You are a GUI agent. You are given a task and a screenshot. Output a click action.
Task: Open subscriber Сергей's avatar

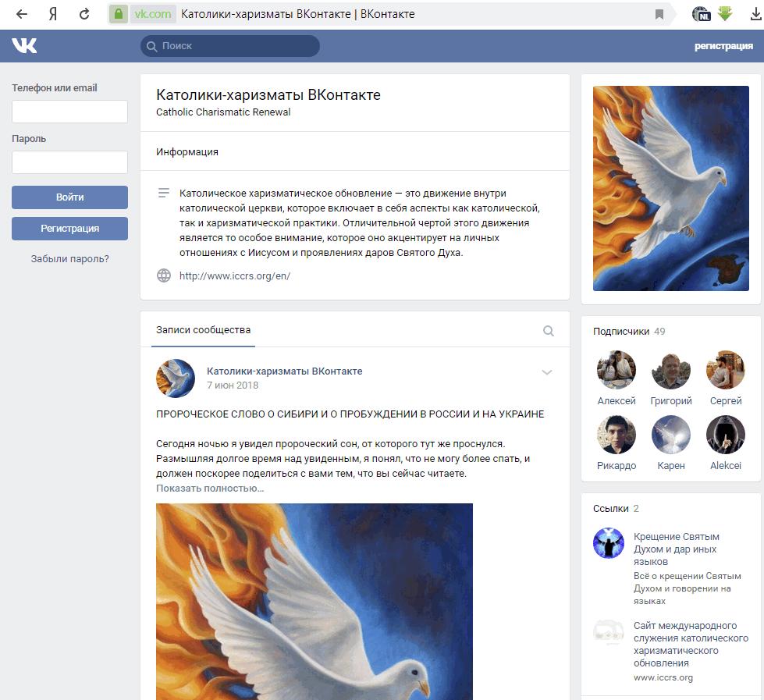coord(726,370)
